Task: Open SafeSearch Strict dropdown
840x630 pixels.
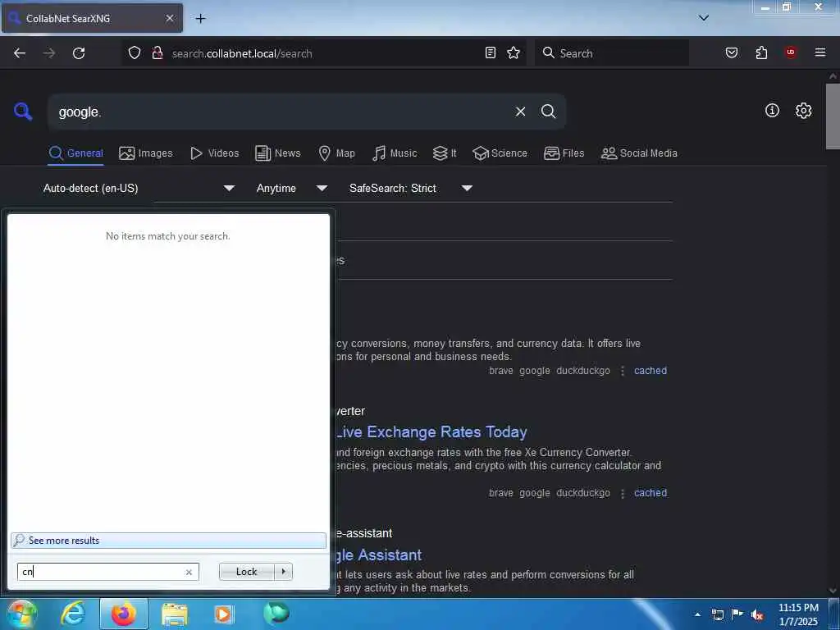Action: tap(411, 188)
